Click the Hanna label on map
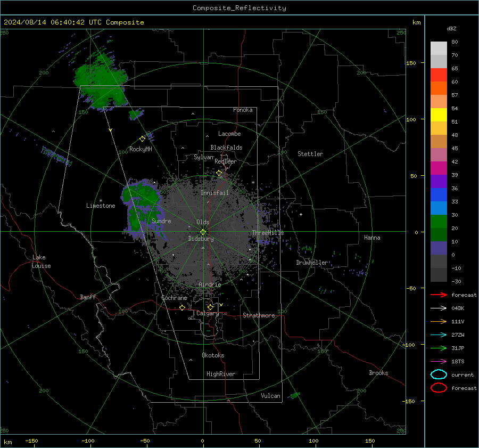The height and width of the screenshot is (448, 479). click(372, 238)
